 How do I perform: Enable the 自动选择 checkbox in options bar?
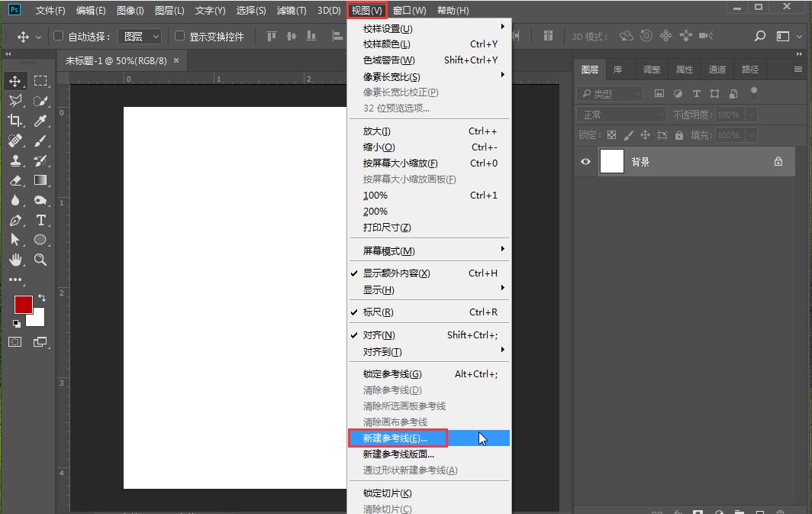click(58, 35)
